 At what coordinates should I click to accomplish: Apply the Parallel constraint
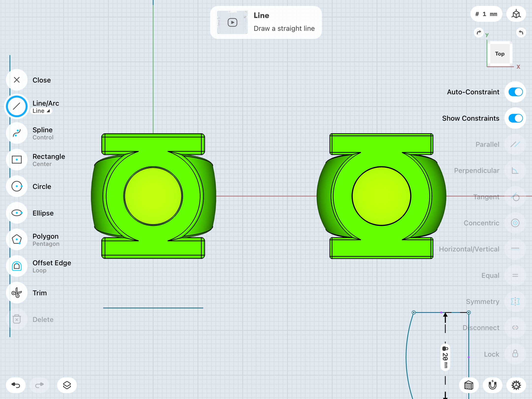515,144
